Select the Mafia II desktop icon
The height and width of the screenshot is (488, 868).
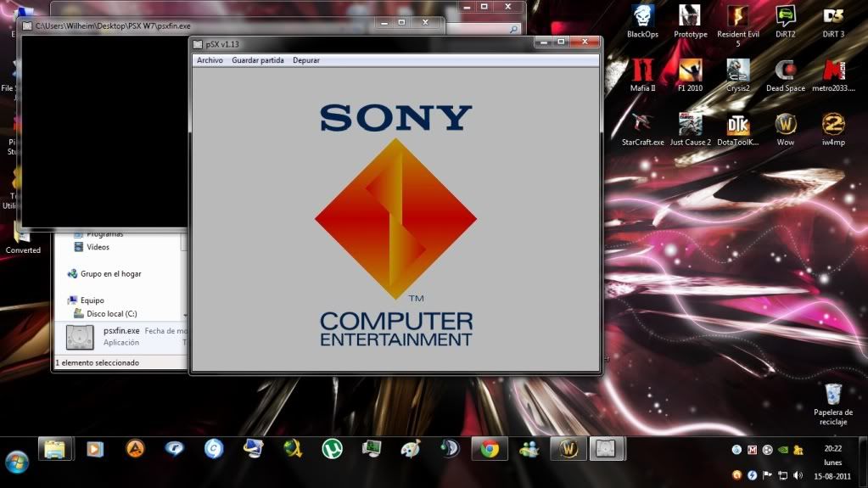(642, 75)
